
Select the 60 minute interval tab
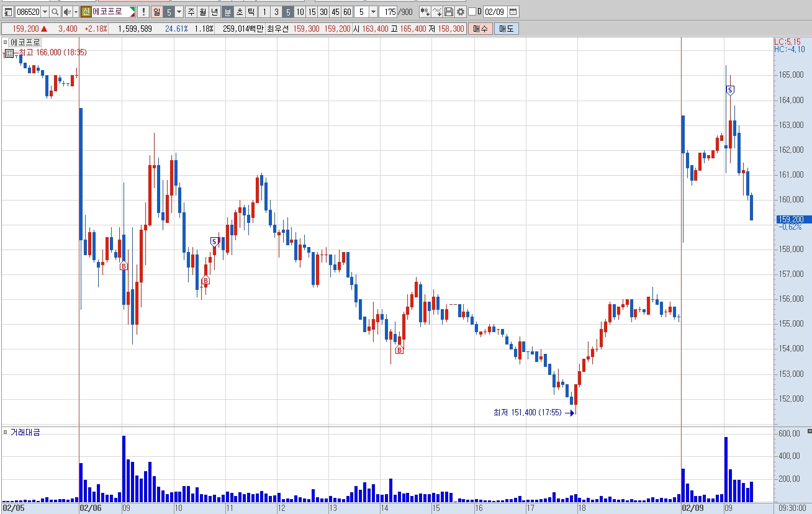click(x=347, y=12)
